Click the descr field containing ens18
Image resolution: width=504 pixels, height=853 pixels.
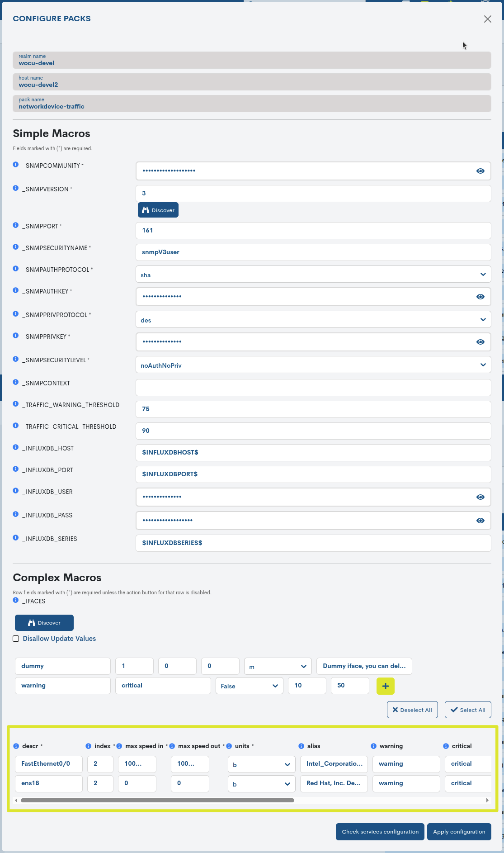click(x=49, y=784)
